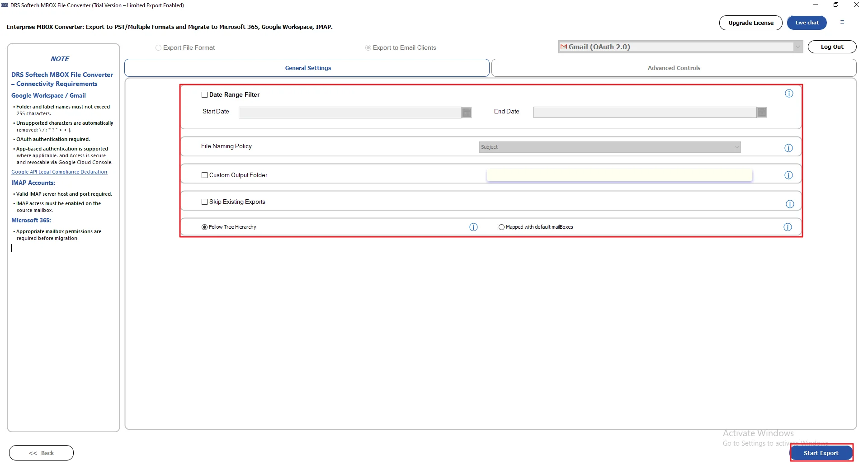Switch to General Settings tab

click(x=307, y=68)
